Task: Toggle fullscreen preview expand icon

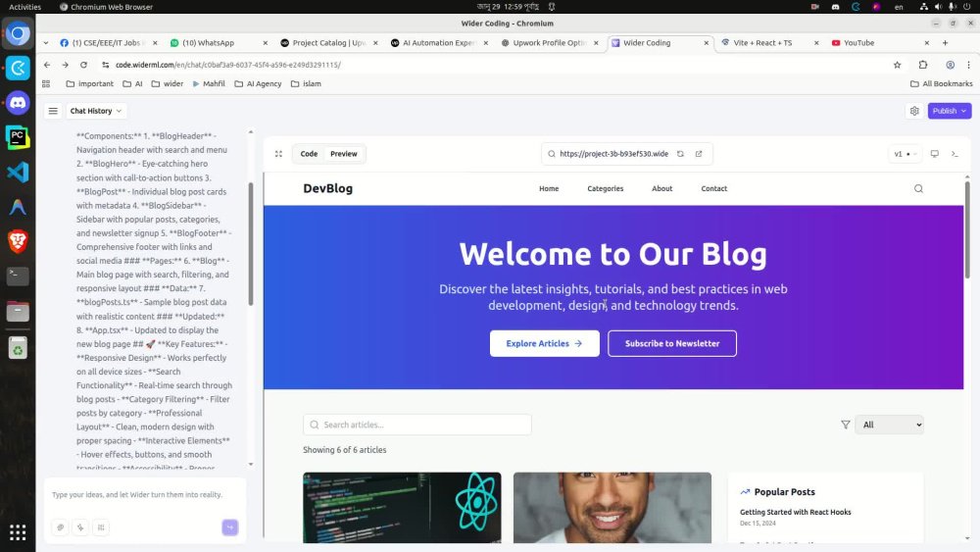Action: [278, 154]
